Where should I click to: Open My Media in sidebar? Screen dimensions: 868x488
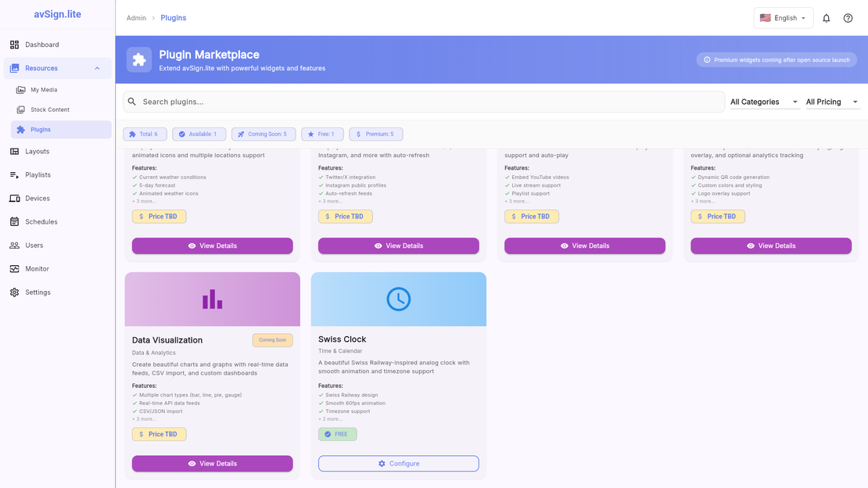[61, 90]
